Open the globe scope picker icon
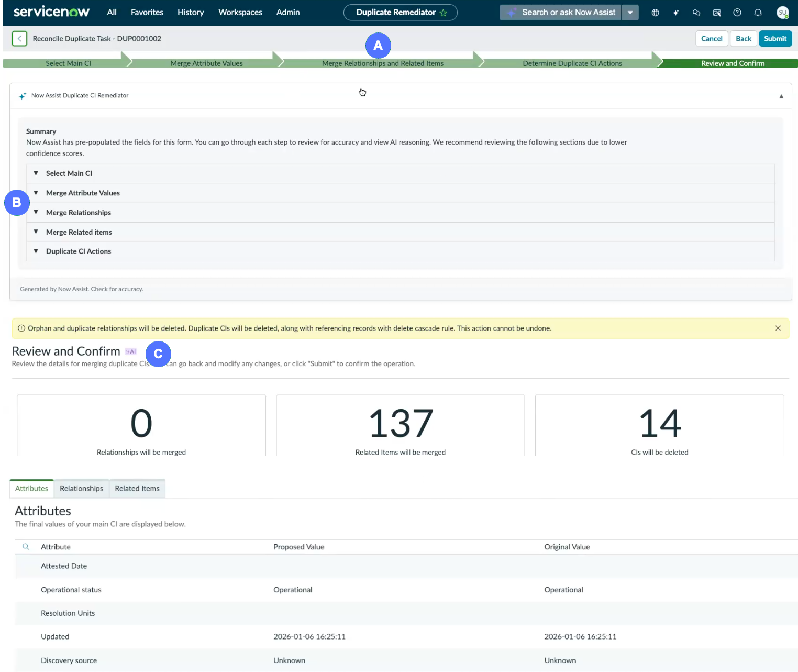Image resolution: width=798 pixels, height=672 pixels. [655, 13]
